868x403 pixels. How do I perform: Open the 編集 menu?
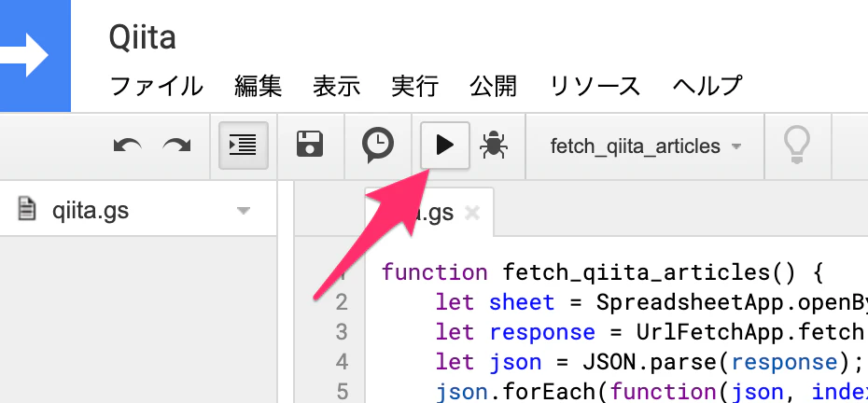[258, 87]
